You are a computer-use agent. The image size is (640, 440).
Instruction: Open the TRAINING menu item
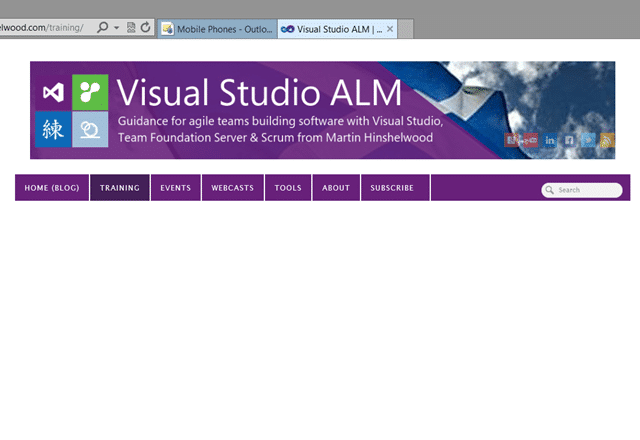pyautogui.click(x=120, y=188)
